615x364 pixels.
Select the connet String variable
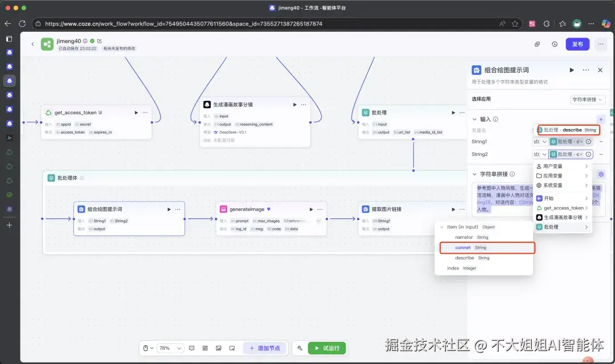point(487,247)
